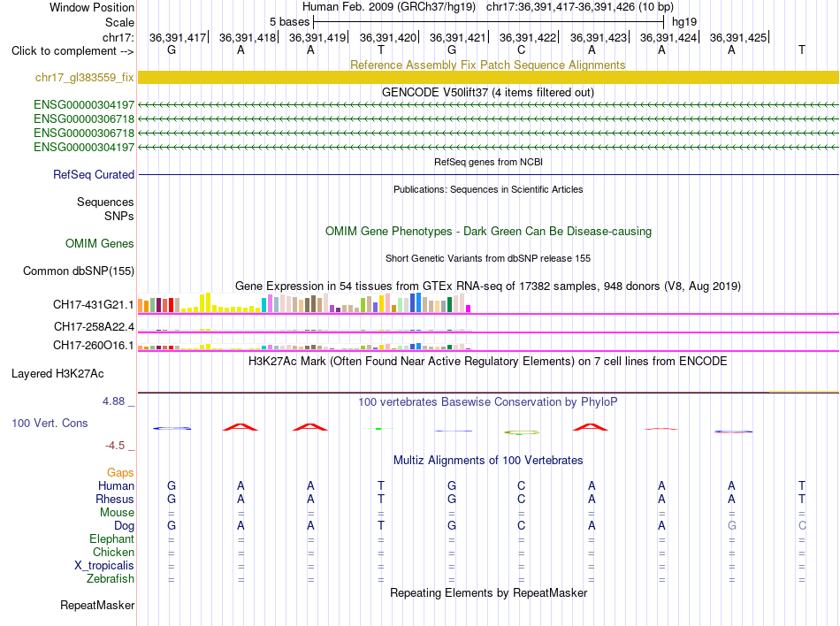
Task: Click the -4.5 PhyloP lower axis value
Action: point(115,446)
